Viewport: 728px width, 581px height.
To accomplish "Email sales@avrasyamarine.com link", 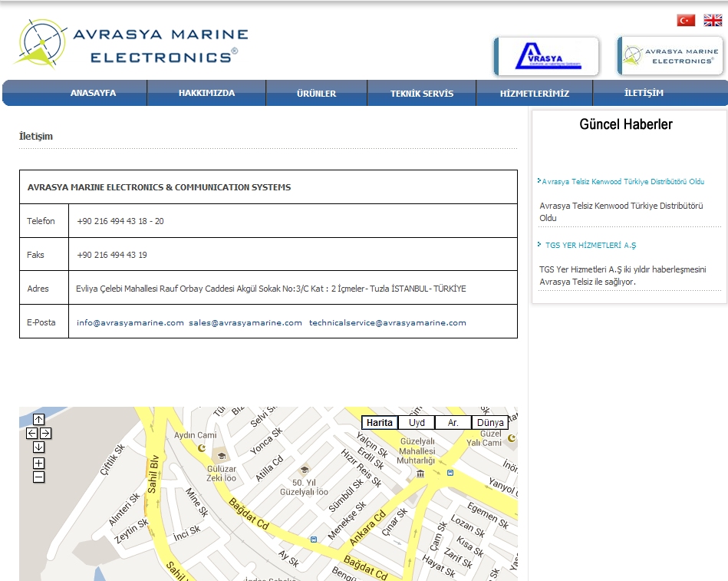I will pos(245,323).
